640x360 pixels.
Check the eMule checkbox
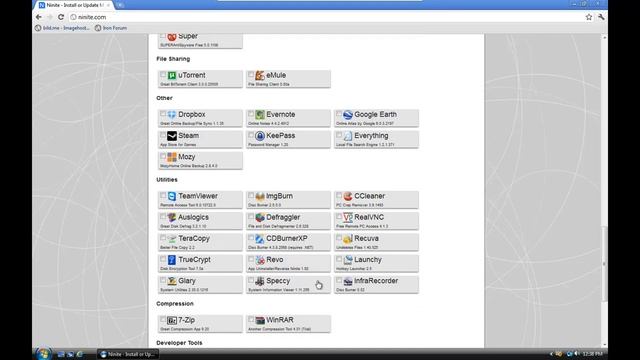pos(251,74)
